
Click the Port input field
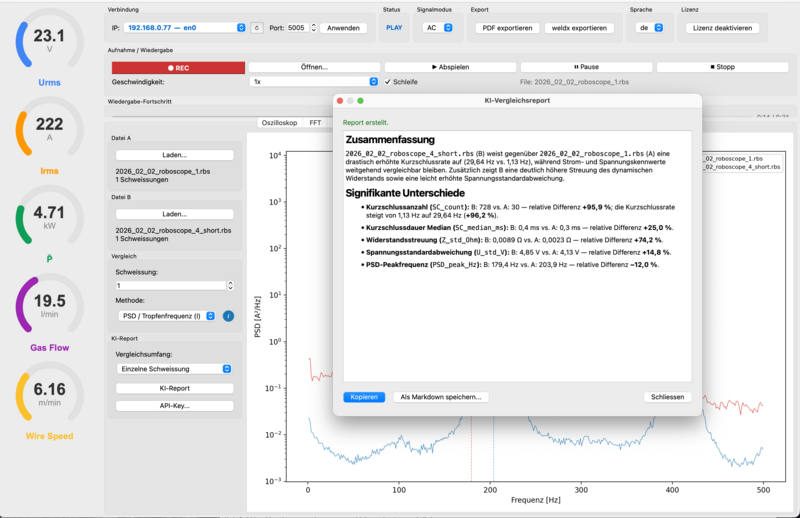click(298, 28)
